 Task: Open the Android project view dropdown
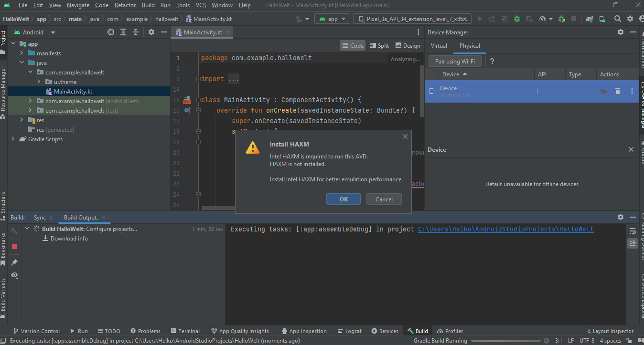coord(34,32)
